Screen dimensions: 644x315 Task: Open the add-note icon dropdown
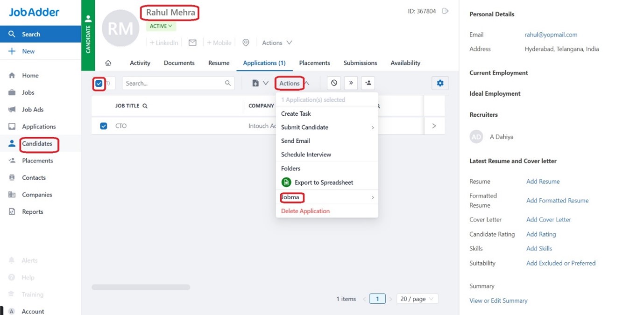pos(260,83)
